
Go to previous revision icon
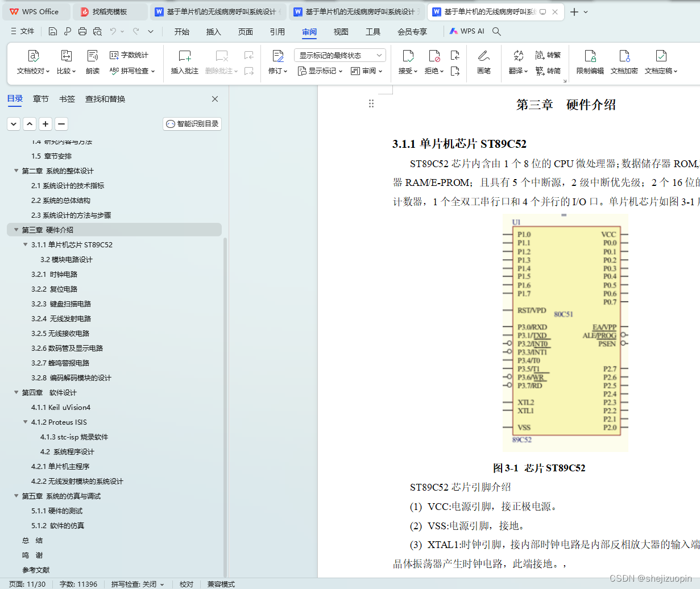[455, 55]
